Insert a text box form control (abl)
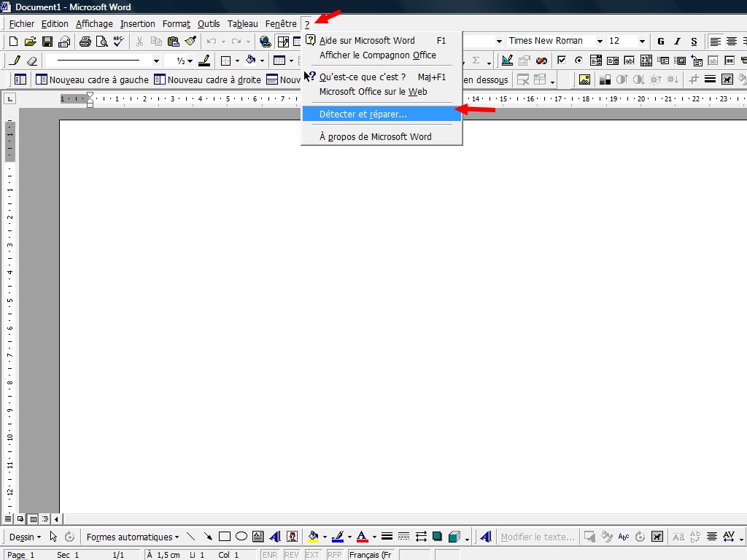This screenshot has width=747, height=560. click(630, 61)
